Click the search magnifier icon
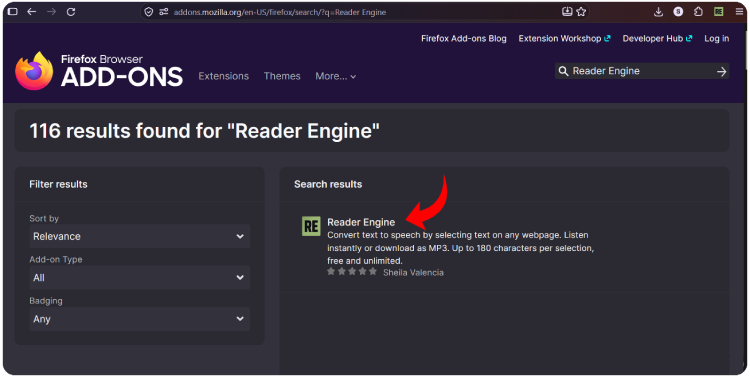Screen dimensions: 750x377 point(563,71)
